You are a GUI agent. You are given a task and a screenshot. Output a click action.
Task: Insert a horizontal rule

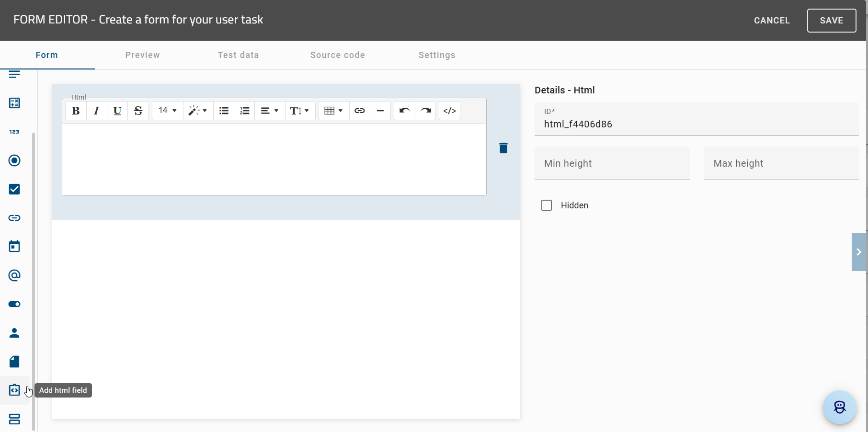pos(380,111)
